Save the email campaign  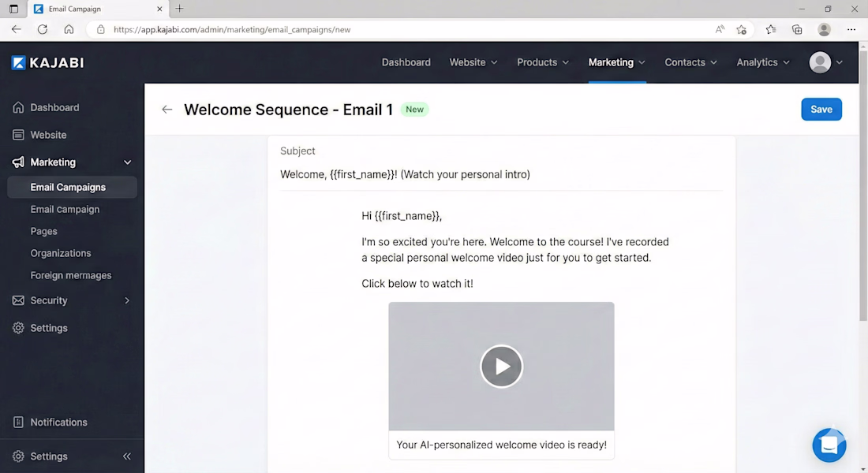pyautogui.click(x=821, y=110)
